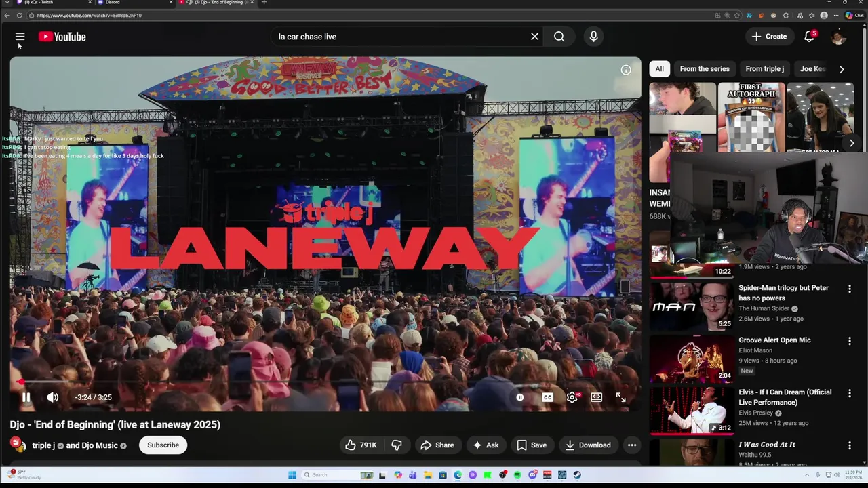Click the taskbar Search box

tap(338, 475)
